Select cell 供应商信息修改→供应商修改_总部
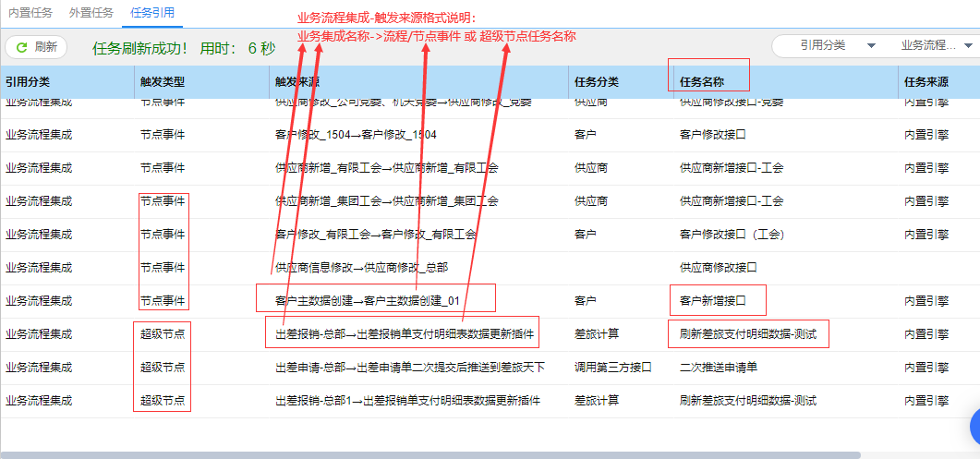 (x=361, y=268)
